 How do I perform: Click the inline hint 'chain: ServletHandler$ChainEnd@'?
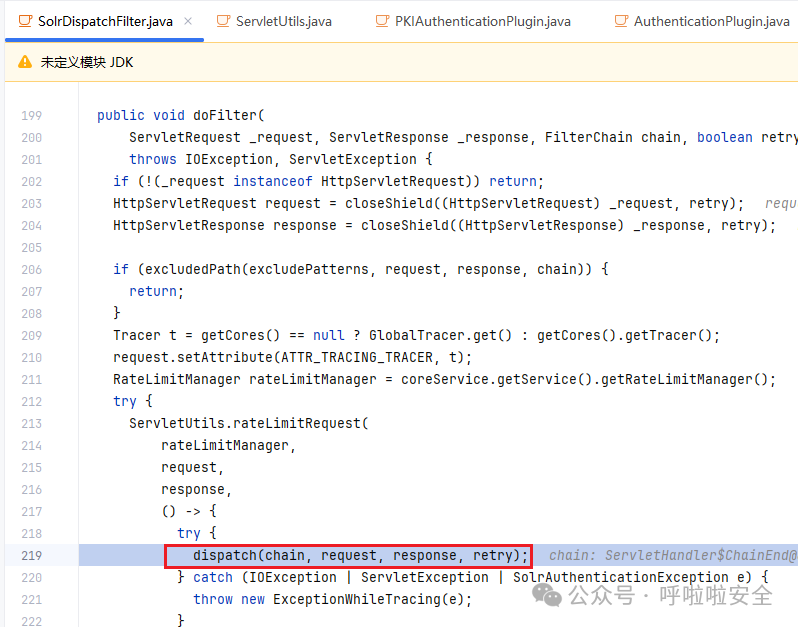point(673,555)
